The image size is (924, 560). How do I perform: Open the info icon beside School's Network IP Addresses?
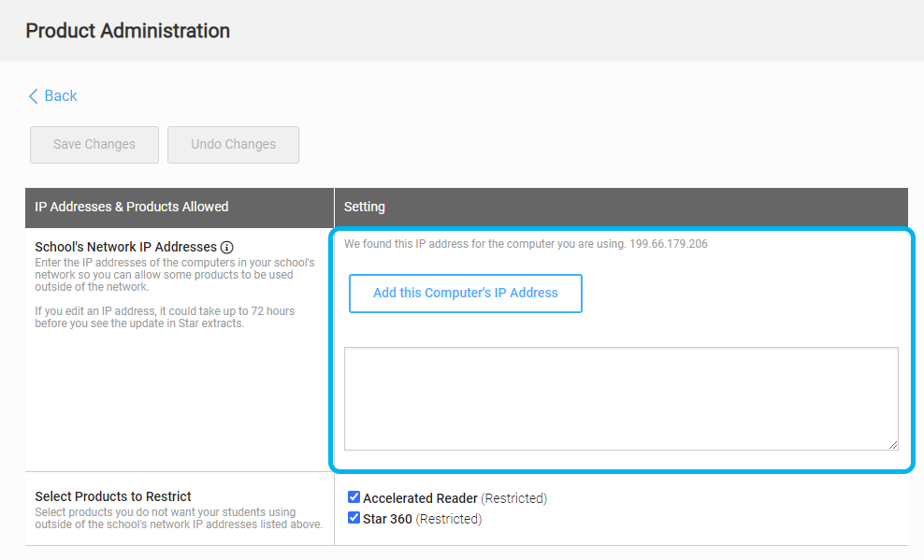point(227,248)
